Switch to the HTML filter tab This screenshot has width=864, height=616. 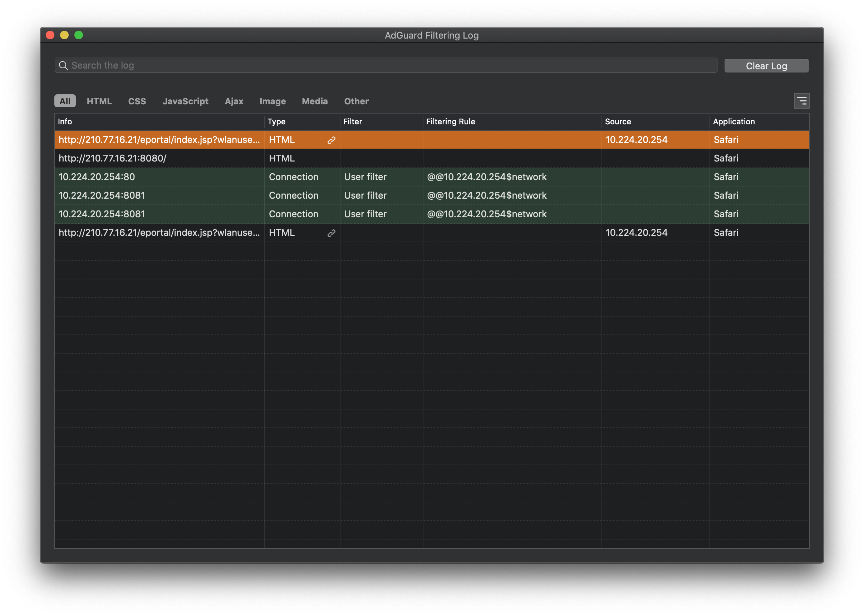point(99,101)
